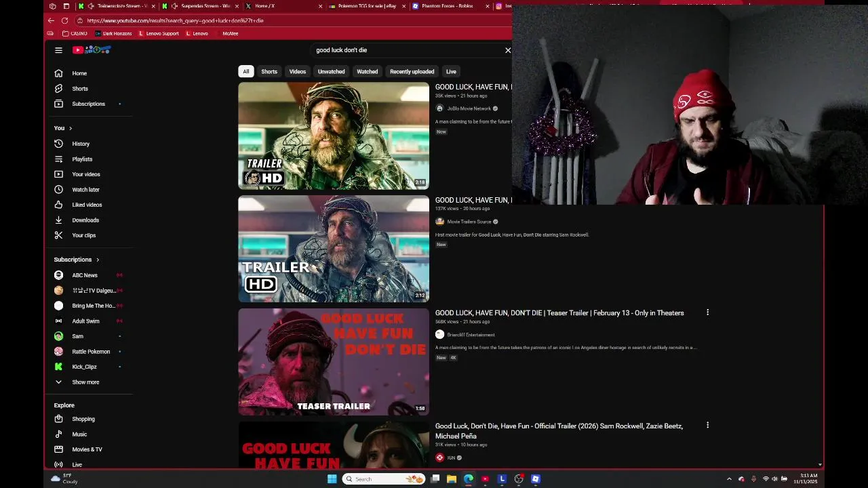Open the Adult Swim subscription
This screenshot has height=488, width=868.
85,321
